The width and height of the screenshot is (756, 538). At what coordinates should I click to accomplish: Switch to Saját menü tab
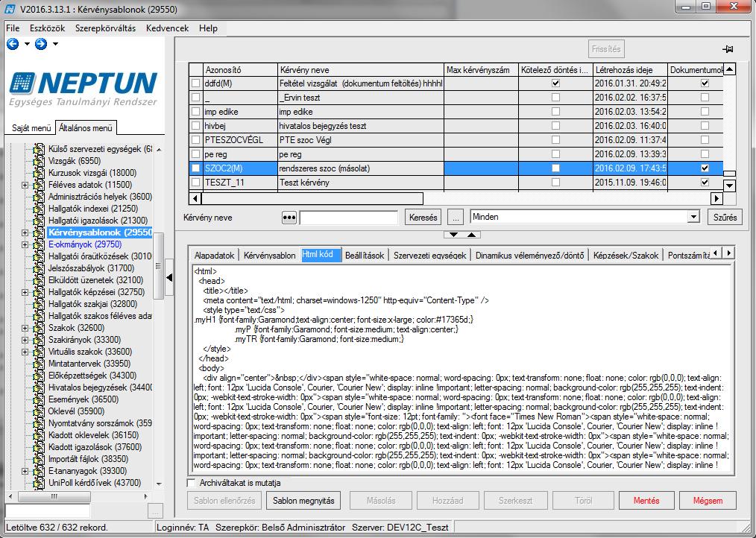coord(31,127)
